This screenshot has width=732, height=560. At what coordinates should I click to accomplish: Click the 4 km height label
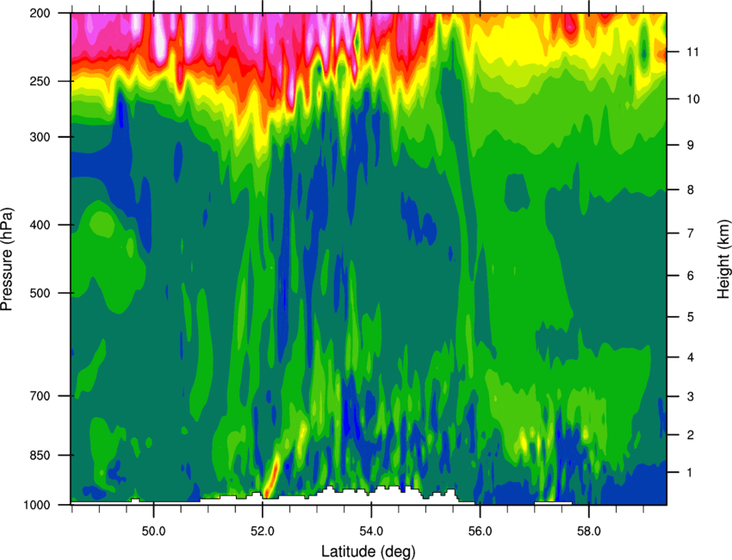[x=691, y=358]
